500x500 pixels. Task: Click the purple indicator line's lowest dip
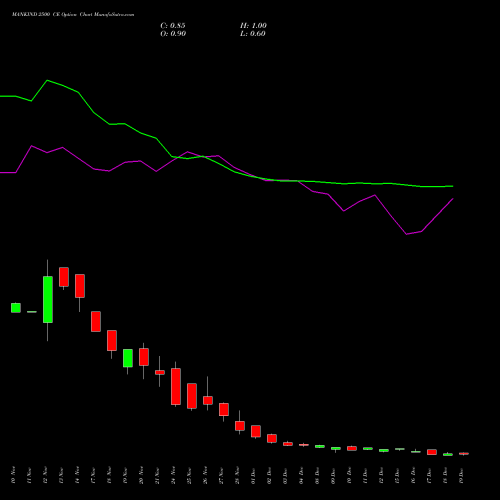point(406,234)
